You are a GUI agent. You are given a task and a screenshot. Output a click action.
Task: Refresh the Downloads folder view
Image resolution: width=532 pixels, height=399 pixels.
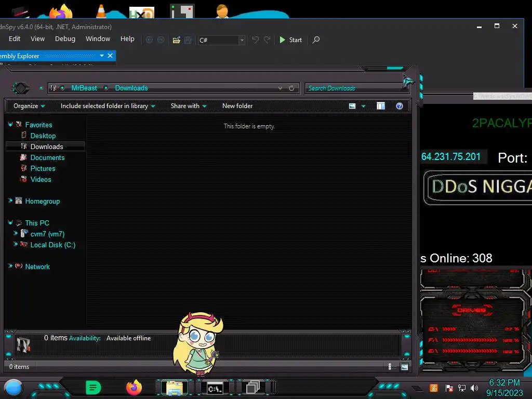pyautogui.click(x=291, y=88)
